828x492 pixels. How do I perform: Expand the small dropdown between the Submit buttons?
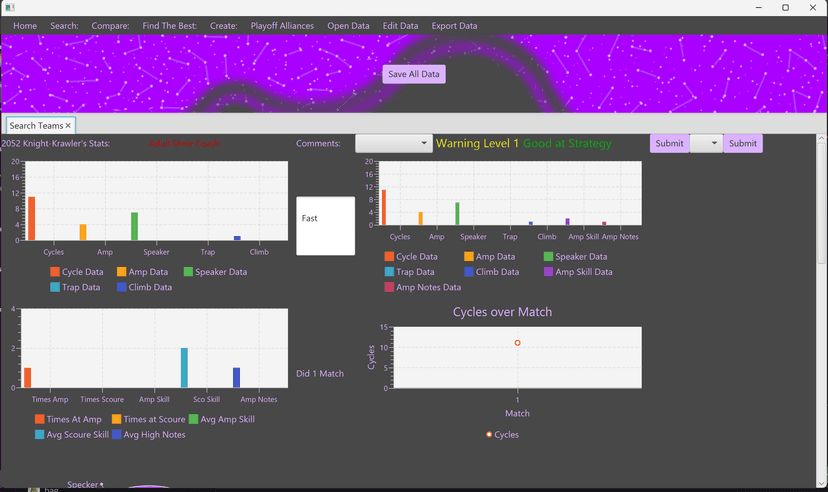pos(706,143)
